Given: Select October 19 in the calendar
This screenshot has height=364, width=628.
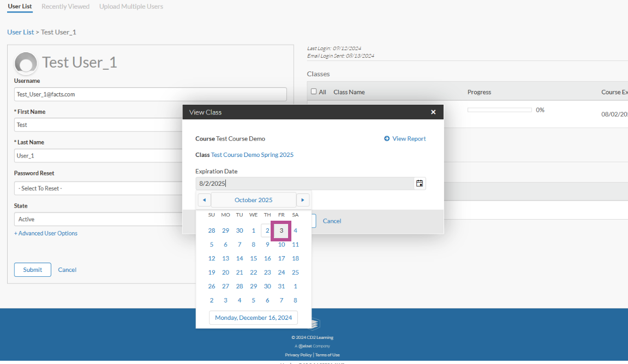Looking at the screenshot, I should pos(212,272).
